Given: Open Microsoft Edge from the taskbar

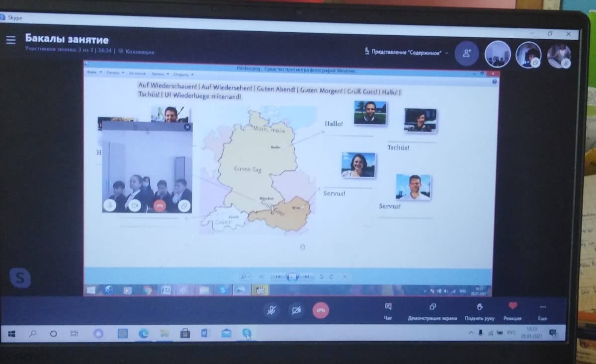Looking at the screenshot, I should point(144,334).
